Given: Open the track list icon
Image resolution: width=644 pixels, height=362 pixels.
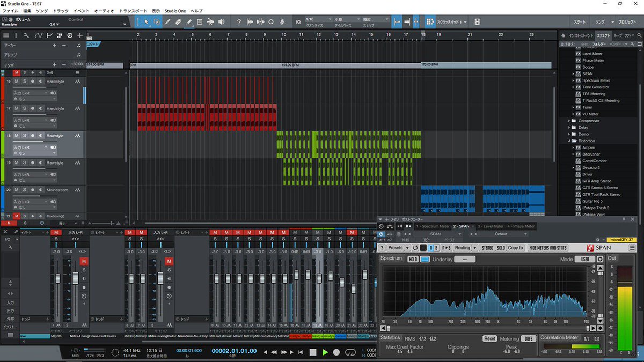Looking at the screenshot, I should (x=6, y=35).
